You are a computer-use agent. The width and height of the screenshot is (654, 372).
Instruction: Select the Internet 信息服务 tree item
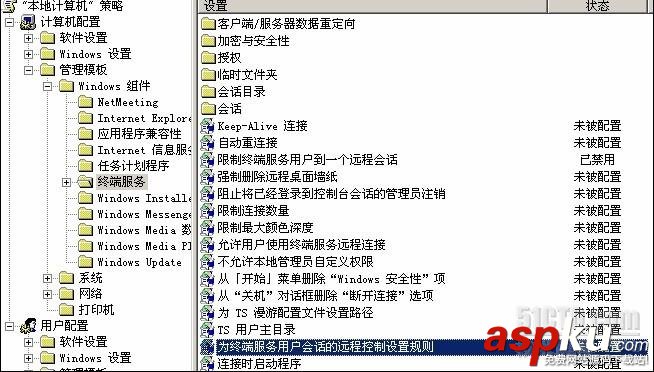[x=144, y=150]
